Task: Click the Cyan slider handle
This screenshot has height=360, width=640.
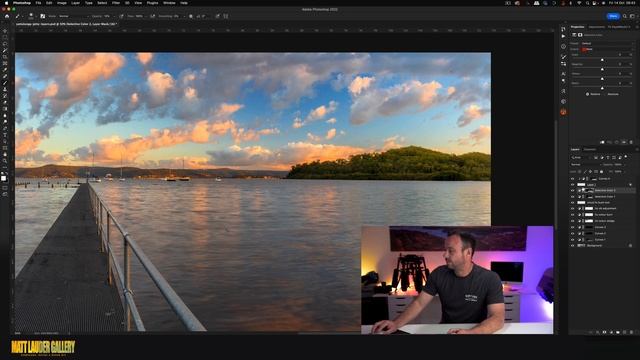Action: [x=602, y=60]
